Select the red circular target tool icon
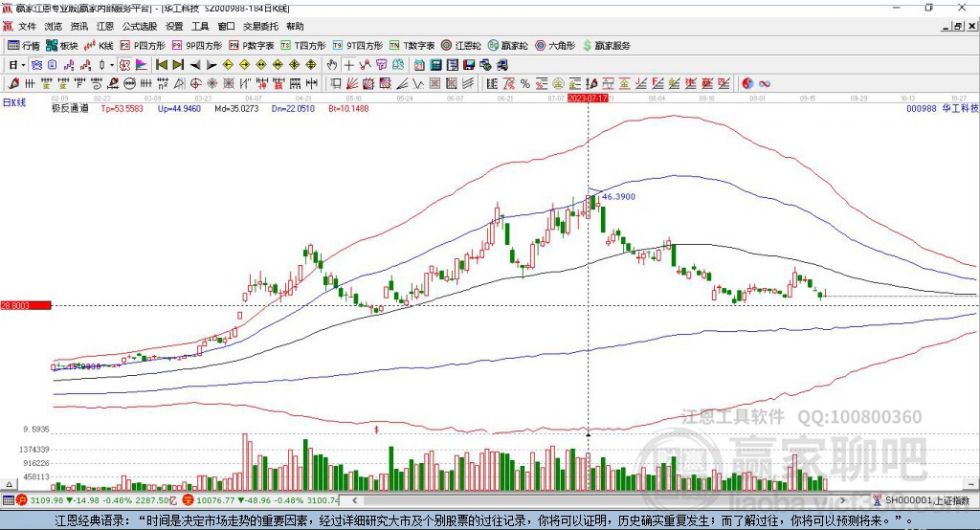 point(195,83)
